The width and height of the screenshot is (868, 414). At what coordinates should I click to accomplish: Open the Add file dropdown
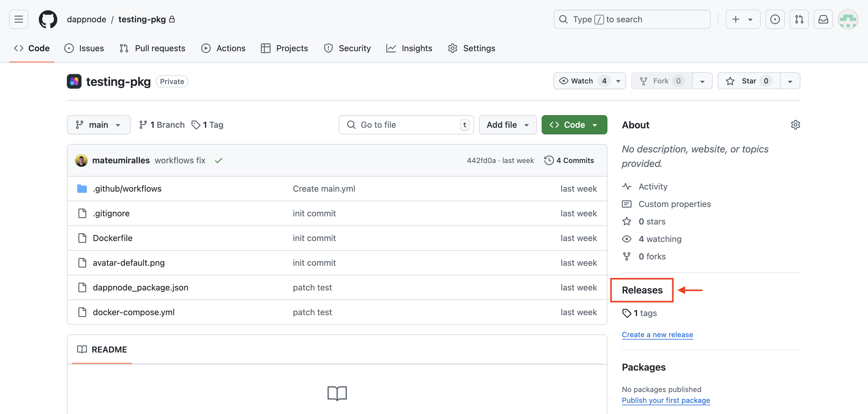507,125
